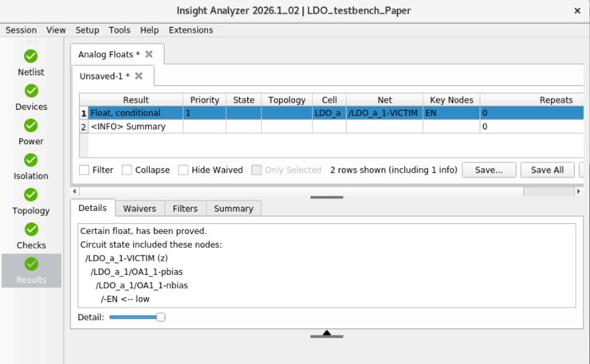Click the horizontal scrollbar right arrow

coord(578,191)
